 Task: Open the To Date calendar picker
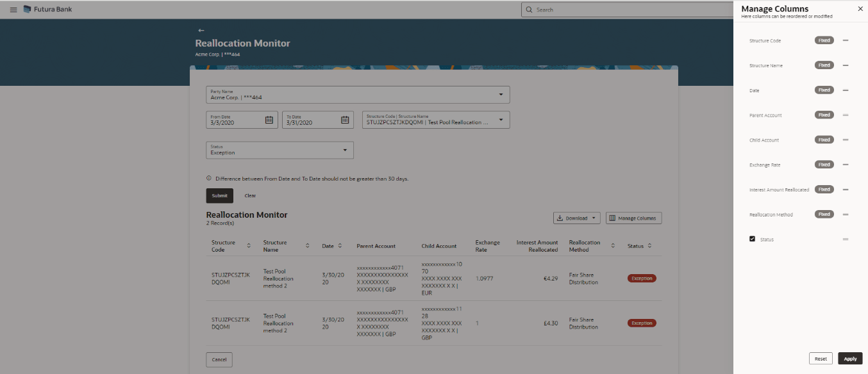pos(345,120)
